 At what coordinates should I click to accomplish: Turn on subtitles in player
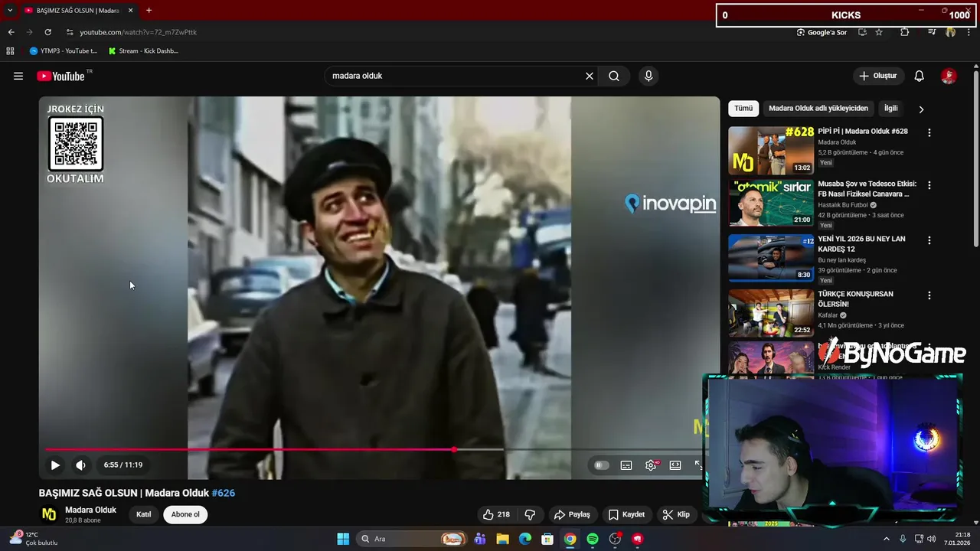(x=626, y=465)
